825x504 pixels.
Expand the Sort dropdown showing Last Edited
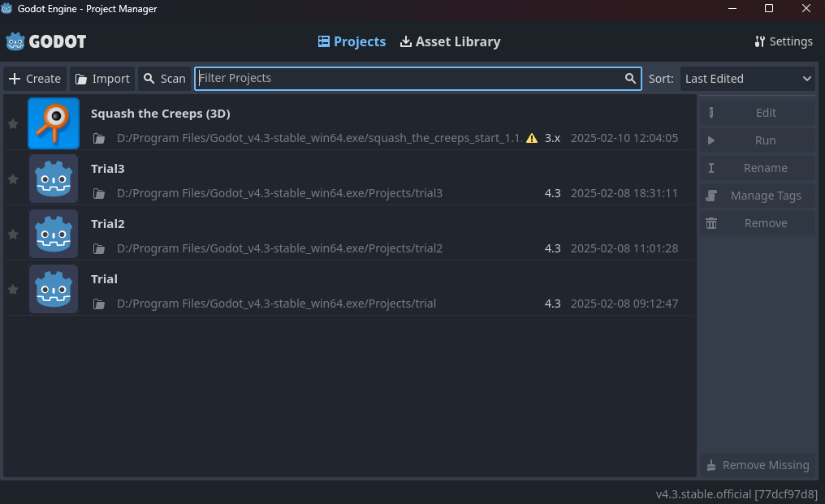tap(748, 79)
